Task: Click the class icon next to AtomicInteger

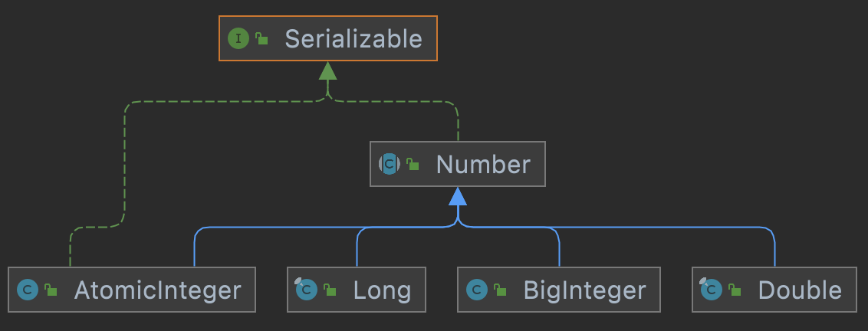Action: coord(28,290)
